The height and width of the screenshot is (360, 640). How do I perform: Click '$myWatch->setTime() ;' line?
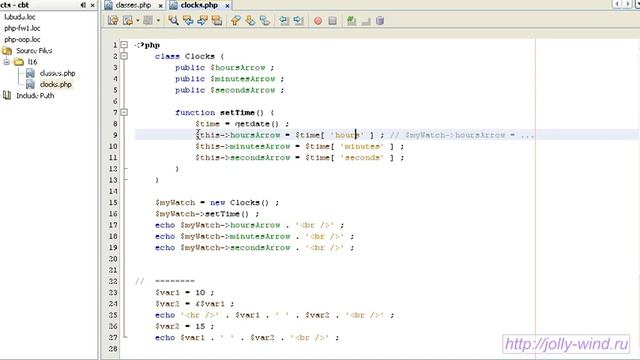click(207, 214)
